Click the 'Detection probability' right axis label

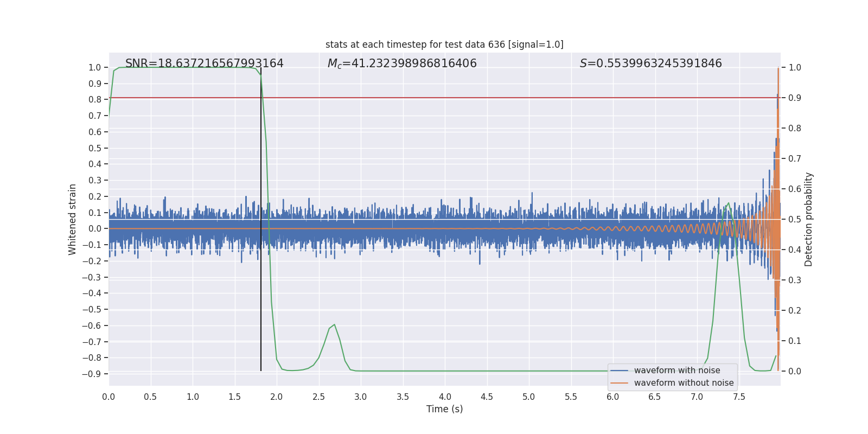tap(809, 219)
